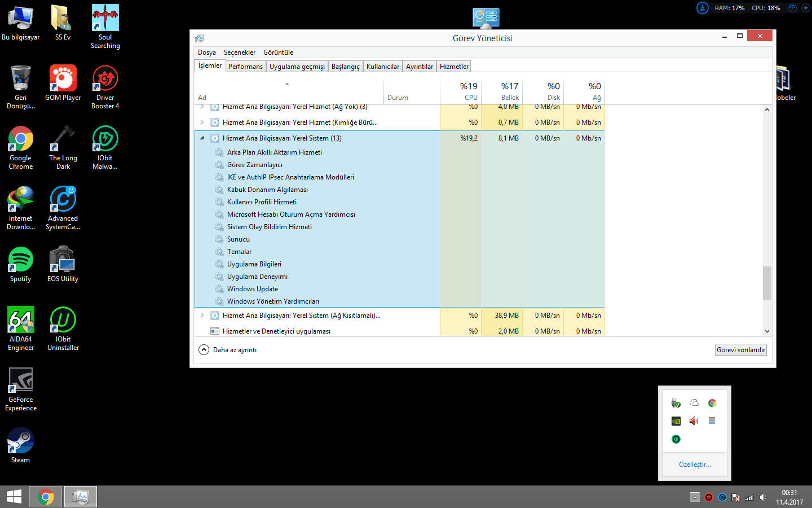Collapse the Yerel Sistem (13) service group
This screenshot has width=812, height=508.
[202, 138]
